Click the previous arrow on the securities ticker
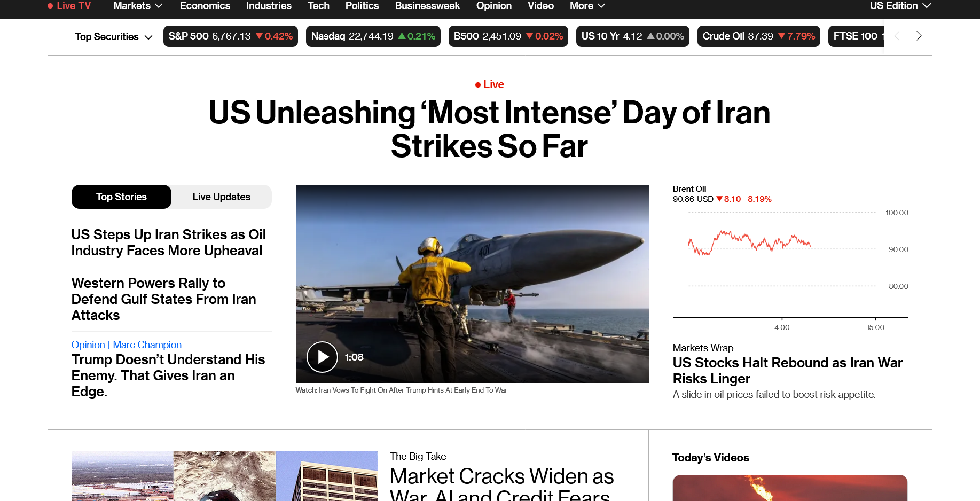The image size is (980, 501). pyautogui.click(x=897, y=36)
